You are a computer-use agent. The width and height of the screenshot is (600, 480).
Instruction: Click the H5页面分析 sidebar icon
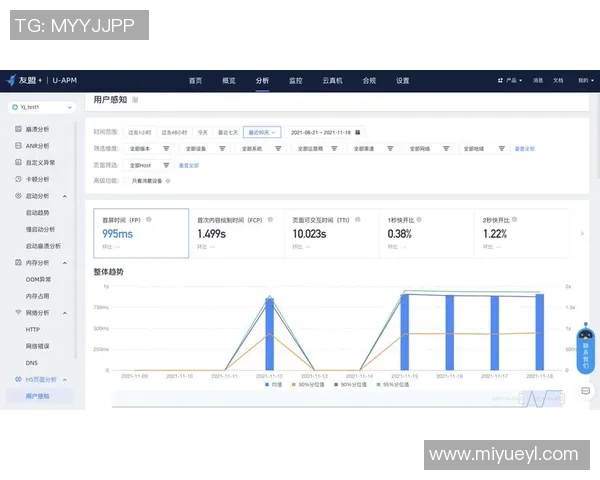coord(18,379)
